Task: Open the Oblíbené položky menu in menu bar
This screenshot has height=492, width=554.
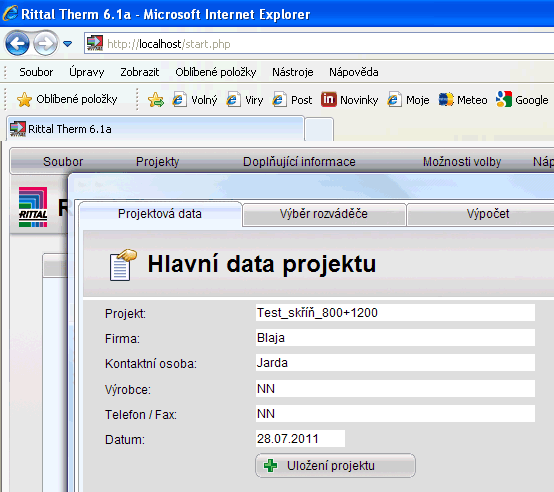Action: tap(216, 72)
